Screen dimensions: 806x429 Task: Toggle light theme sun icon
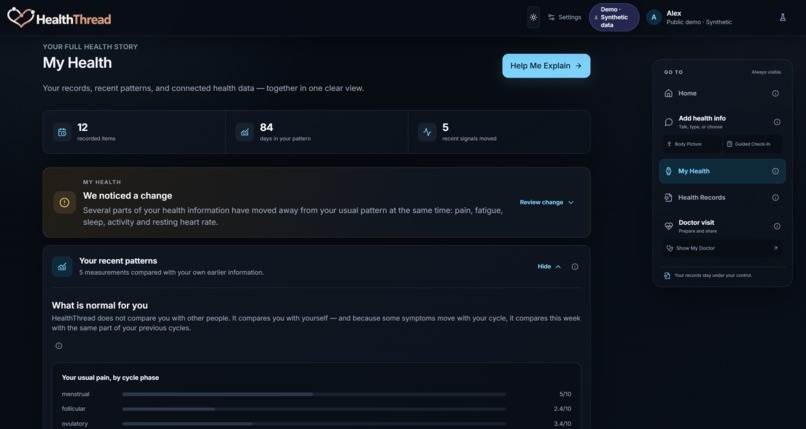[533, 17]
